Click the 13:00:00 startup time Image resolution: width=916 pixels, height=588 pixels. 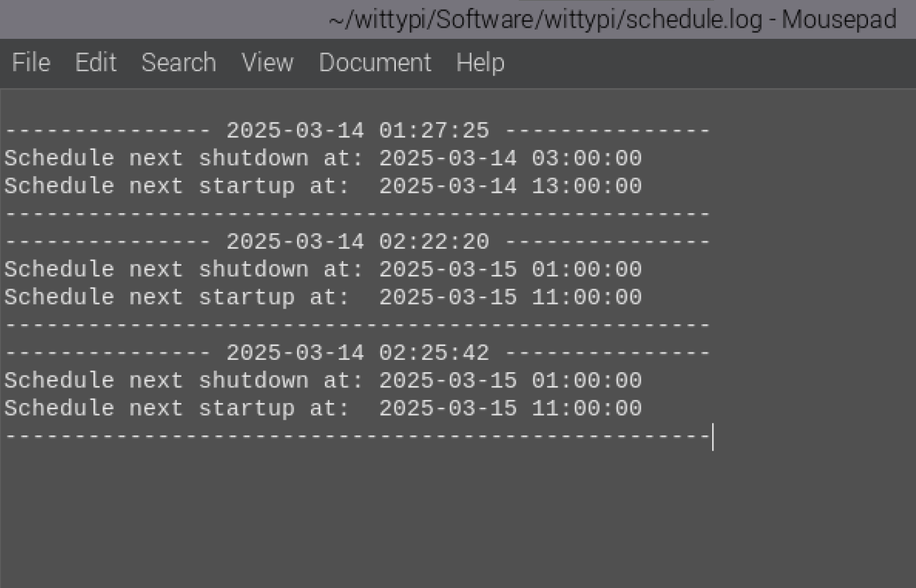(586, 186)
